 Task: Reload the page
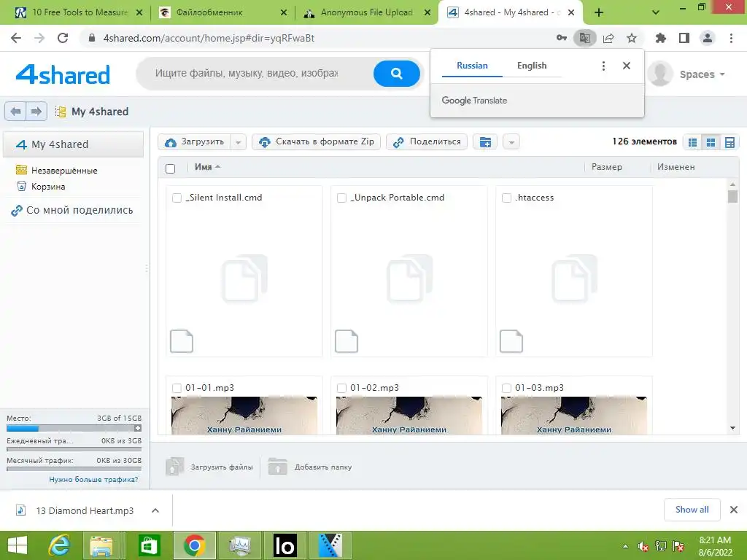[x=63, y=38]
